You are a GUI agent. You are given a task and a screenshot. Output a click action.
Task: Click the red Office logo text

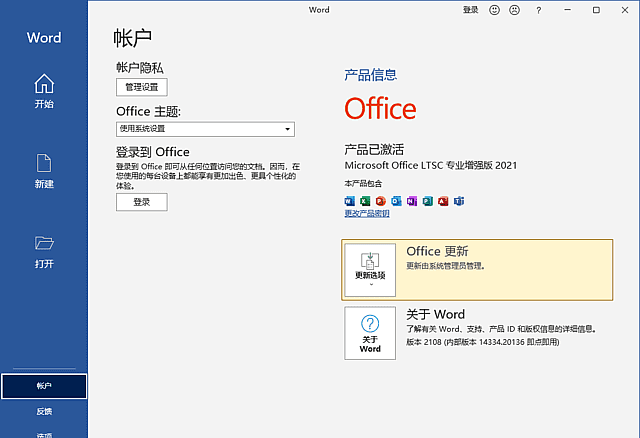click(x=380, y=109)
